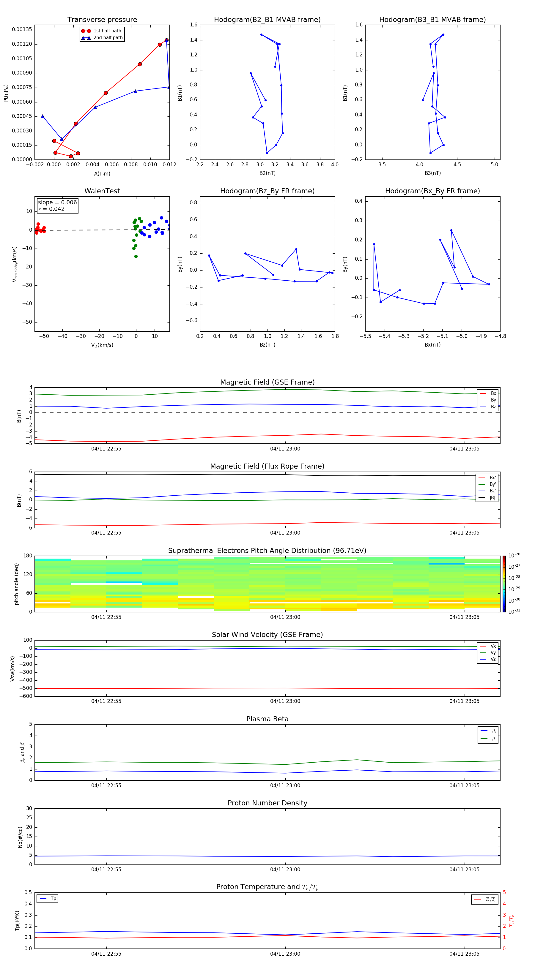Click topmost red circle in Transverse pressure plot
This screenshot has height=980, width=535.
coord(166,40)
